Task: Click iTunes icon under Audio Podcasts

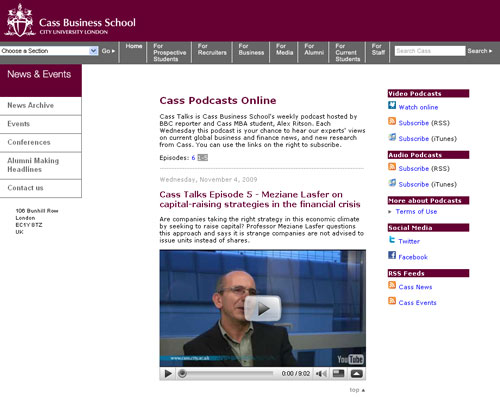Action: coord(392,183)
